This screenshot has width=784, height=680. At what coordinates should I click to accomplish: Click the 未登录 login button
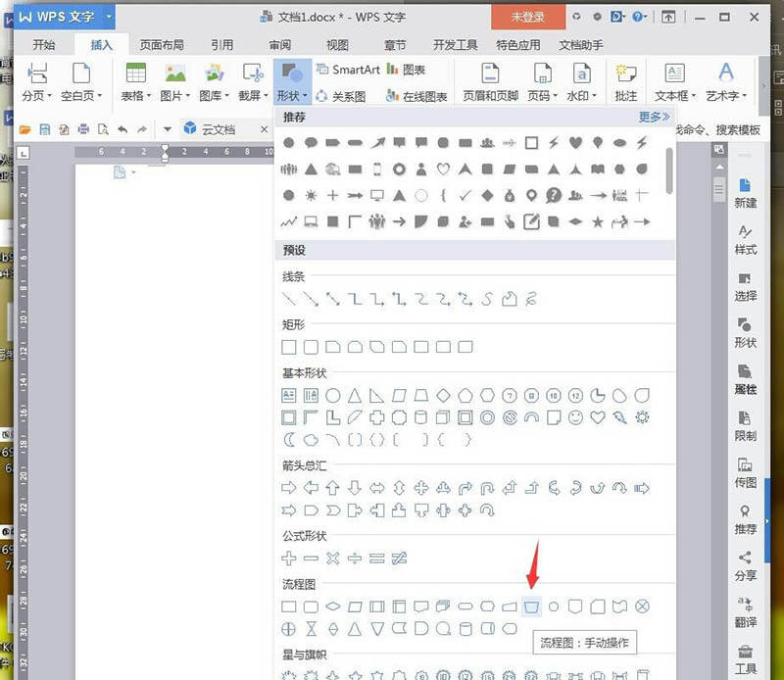click(x=528, y=17)
